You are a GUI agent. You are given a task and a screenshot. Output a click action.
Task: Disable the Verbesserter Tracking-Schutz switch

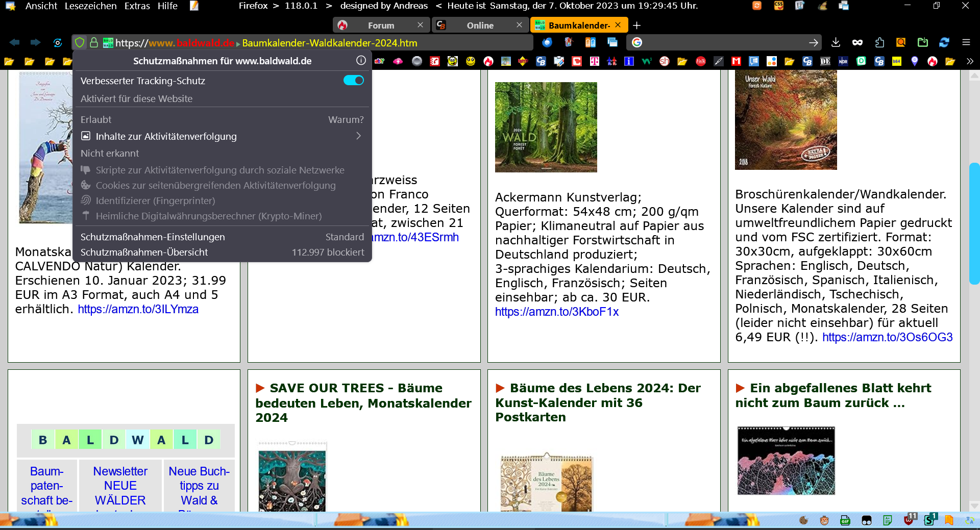(x=353, y=81)
